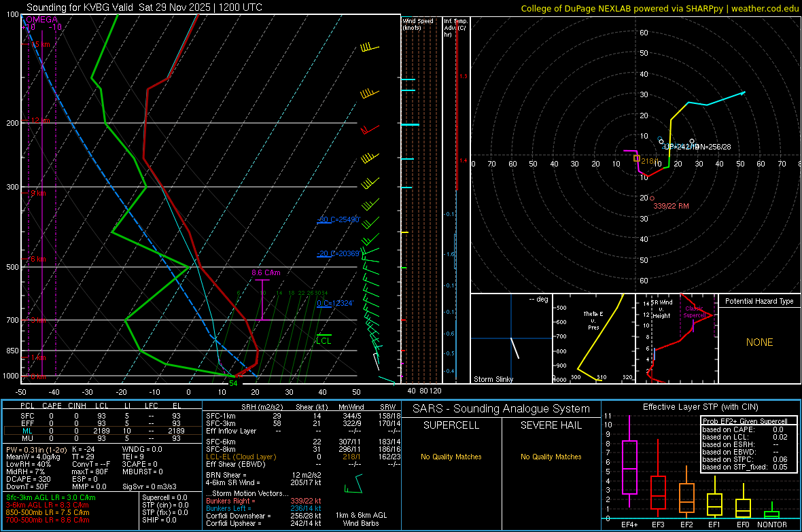The width and height of the screenshot is (802, 532).
Task: Click the 'Sfc-3km AGL LR = 3.0 C/km' line
Action: pyautogui.click(x=51, y=497)
